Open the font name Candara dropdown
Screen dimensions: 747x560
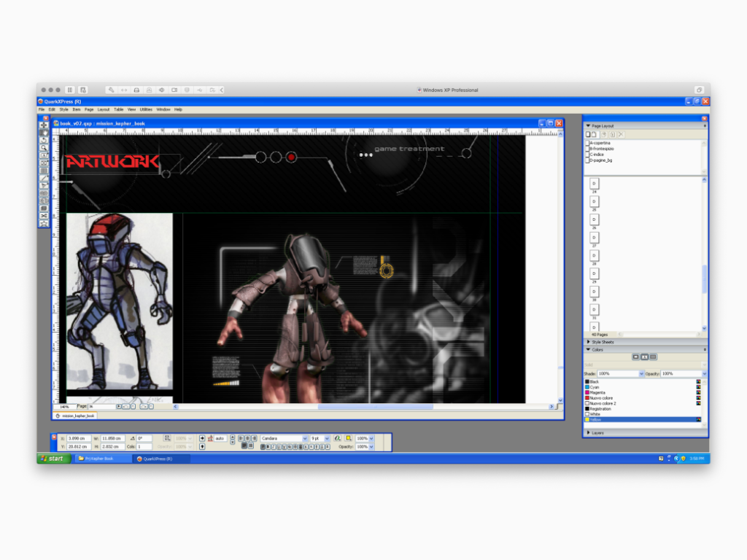coord(305,438)
